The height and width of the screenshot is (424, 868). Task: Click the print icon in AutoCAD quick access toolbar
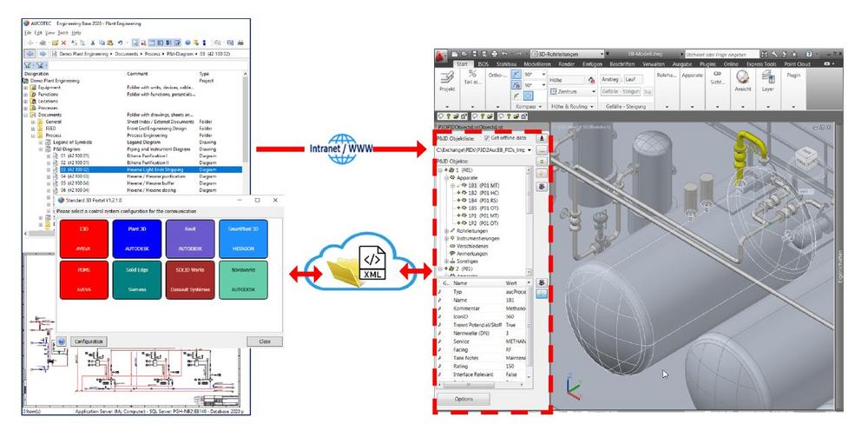(x=494, y=54)
